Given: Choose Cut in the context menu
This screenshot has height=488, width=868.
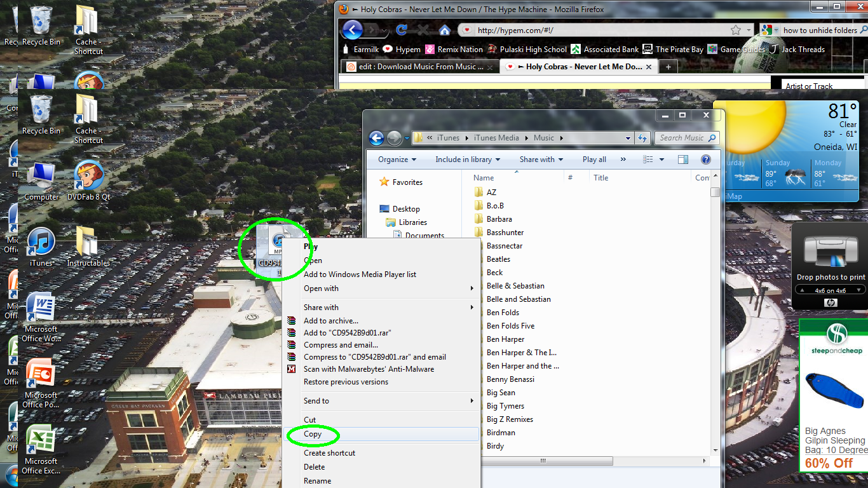Looking at the screenshot, I should 381,420.
